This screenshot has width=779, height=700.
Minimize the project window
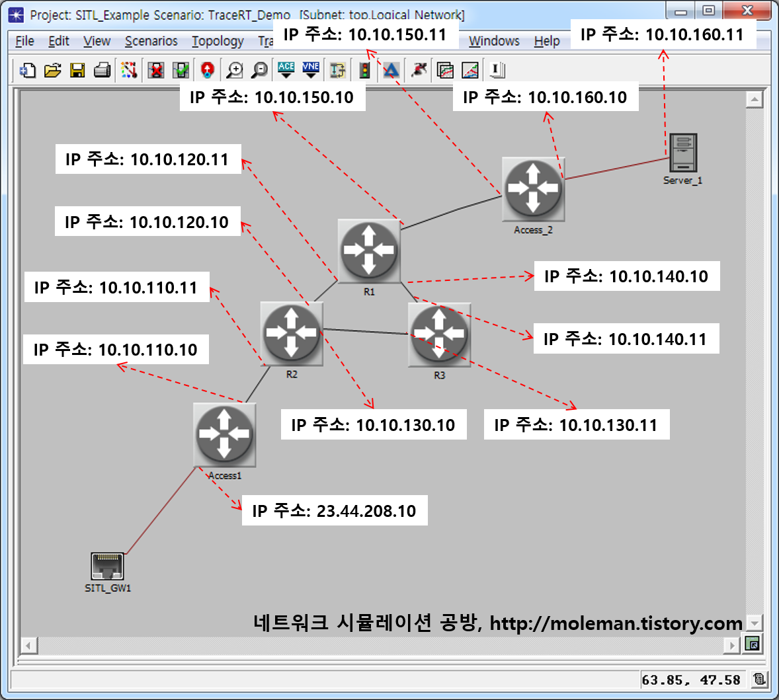point(680,10)
